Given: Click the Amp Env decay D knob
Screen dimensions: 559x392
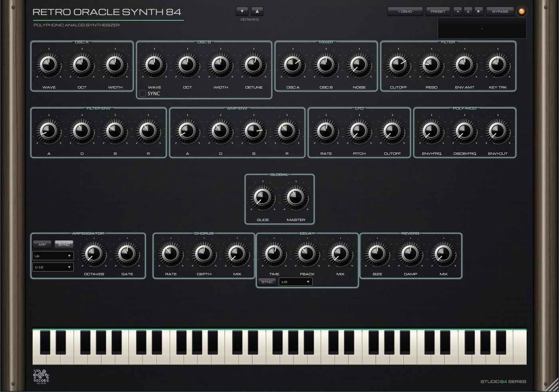Looking at the screenshot, I should click(220, 131).
